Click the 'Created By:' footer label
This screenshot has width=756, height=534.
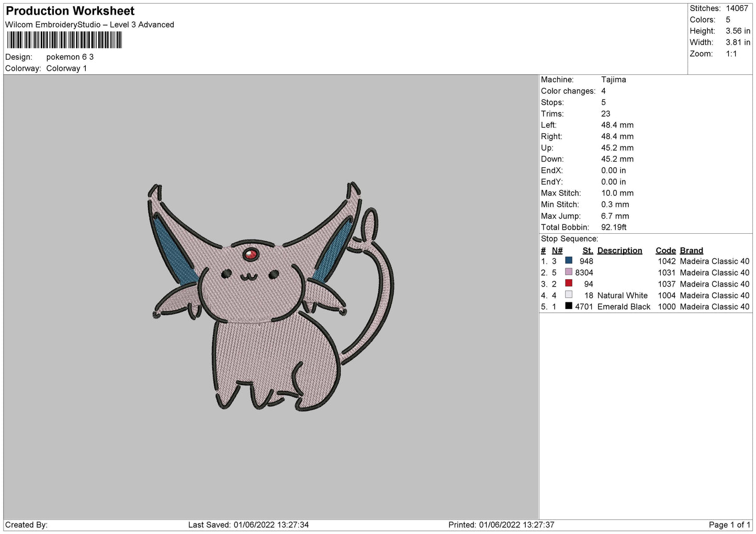pos(26,525)
